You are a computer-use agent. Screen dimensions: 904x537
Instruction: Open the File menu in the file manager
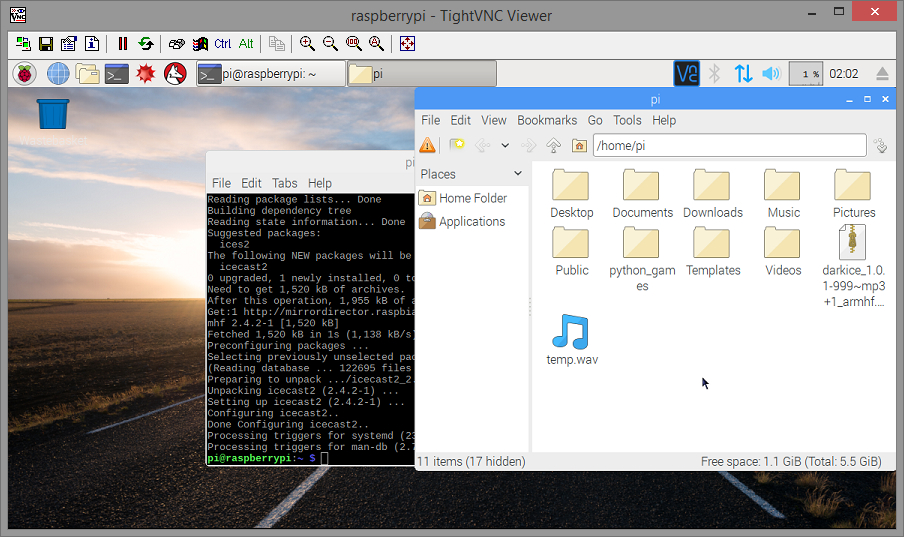point(431,120)
